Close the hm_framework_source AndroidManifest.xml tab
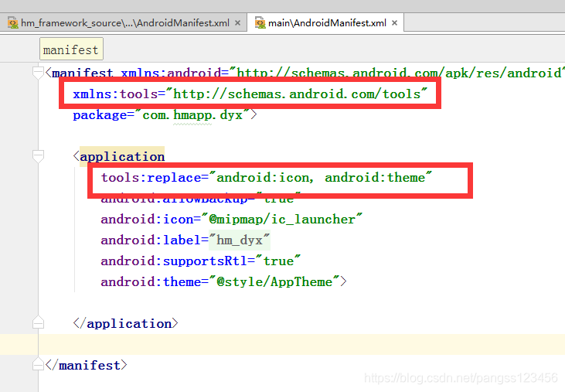Viewport: 565px width, 392px height. 237,23
